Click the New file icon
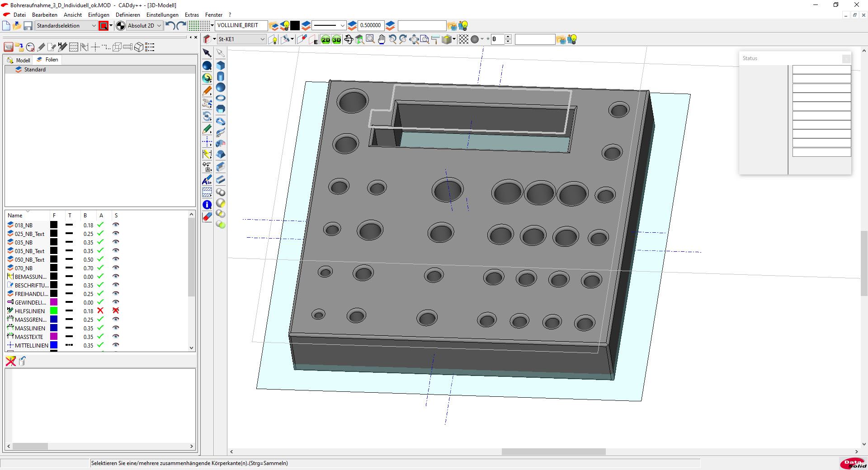This screenshot has width=868, height=470. 6,26
